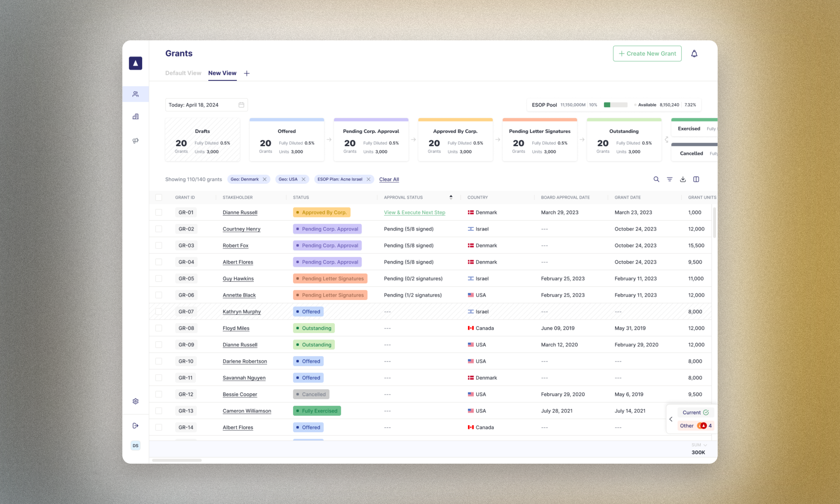The width and height of the screenshot is (840, 504).
Task: Check the GR-01 row checkbox
Action: pyautogui.click(x=159, y=212)
